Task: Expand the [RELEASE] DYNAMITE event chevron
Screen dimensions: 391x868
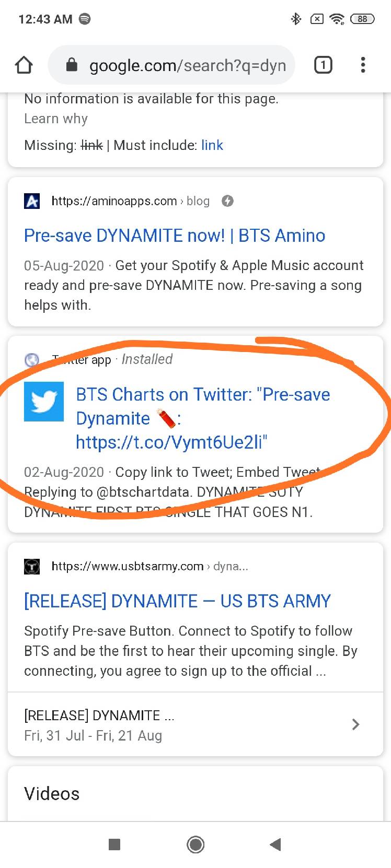Action: 355,724
